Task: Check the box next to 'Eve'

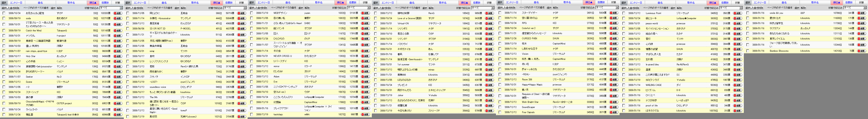Action: click(x=251, y=82)
